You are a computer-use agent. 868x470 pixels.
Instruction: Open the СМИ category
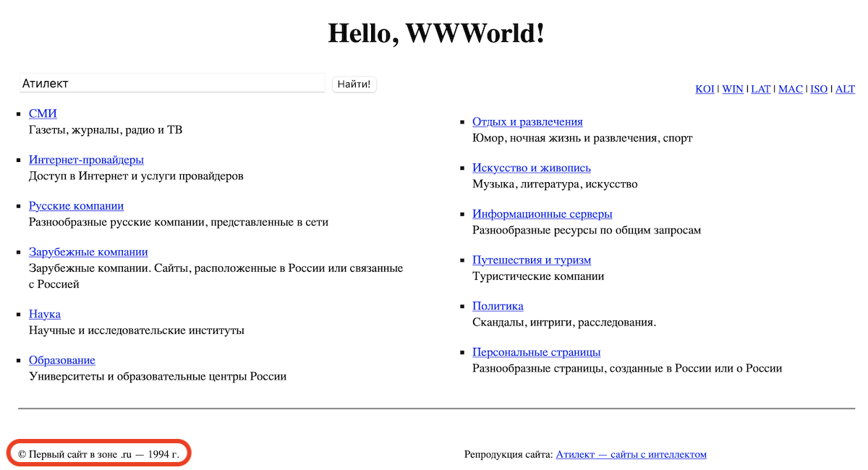[43, 114]
